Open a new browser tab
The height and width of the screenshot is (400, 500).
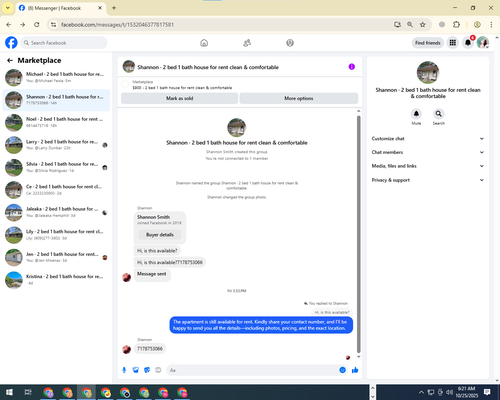point(114,8)
